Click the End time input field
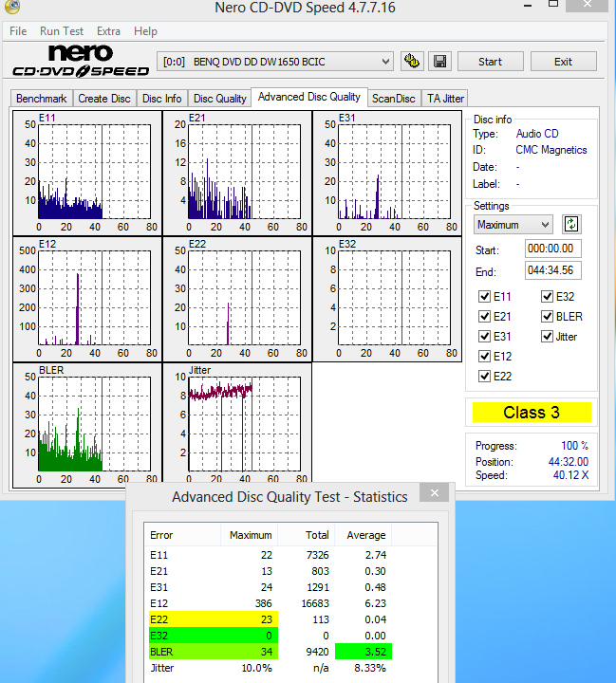 552,270
